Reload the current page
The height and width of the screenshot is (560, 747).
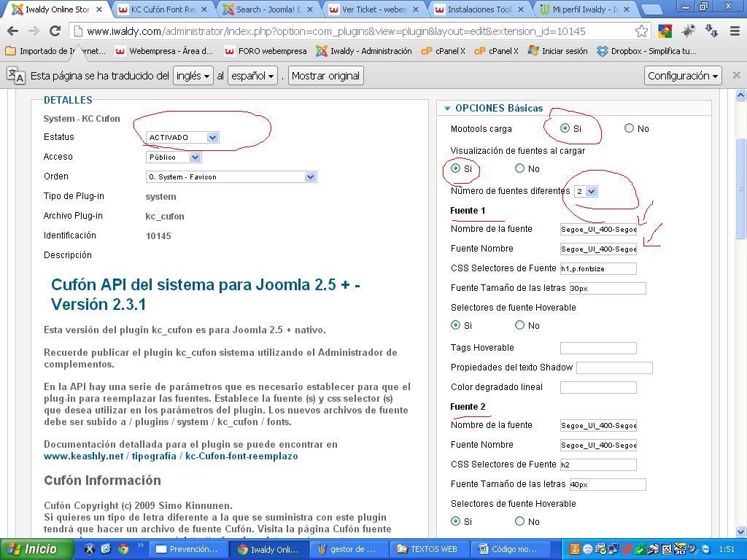(55, 31)
